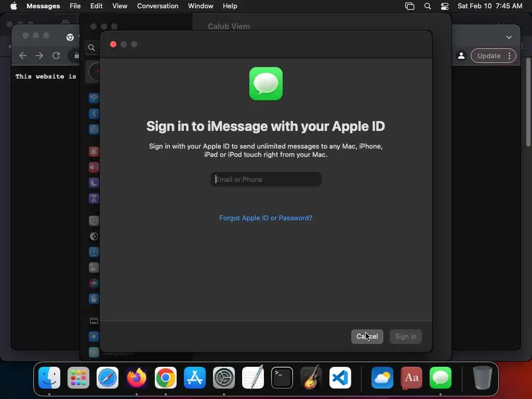This screenshot has width=532, height=399.
Task: Open Finder from the Dock
Action: (49, 378)
